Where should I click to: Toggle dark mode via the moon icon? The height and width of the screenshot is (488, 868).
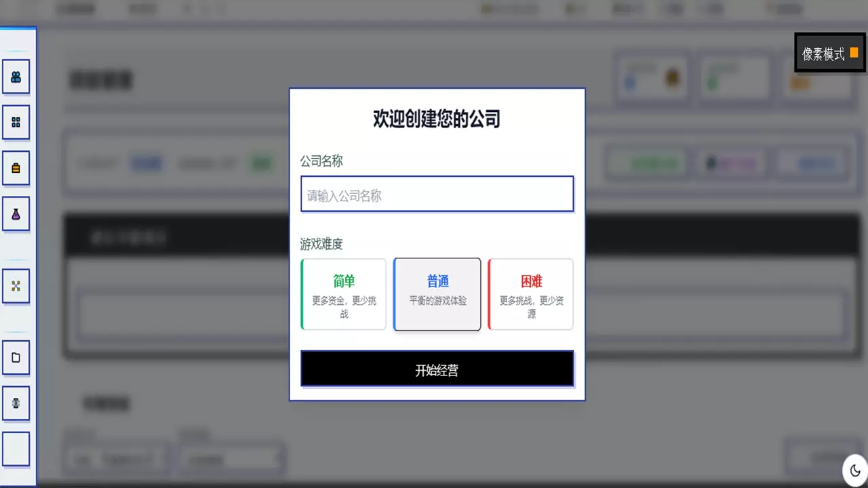pos(854,470)
